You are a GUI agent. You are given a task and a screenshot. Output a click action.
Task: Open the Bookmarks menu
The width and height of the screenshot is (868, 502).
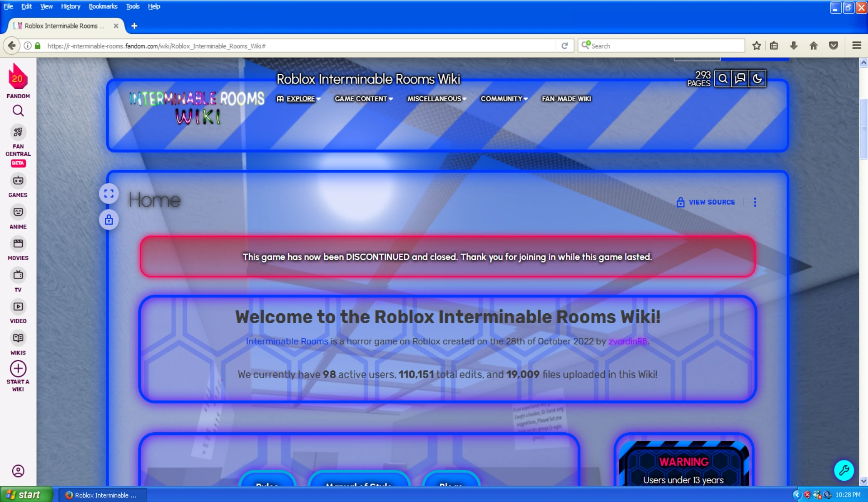[x=103, y=6]
